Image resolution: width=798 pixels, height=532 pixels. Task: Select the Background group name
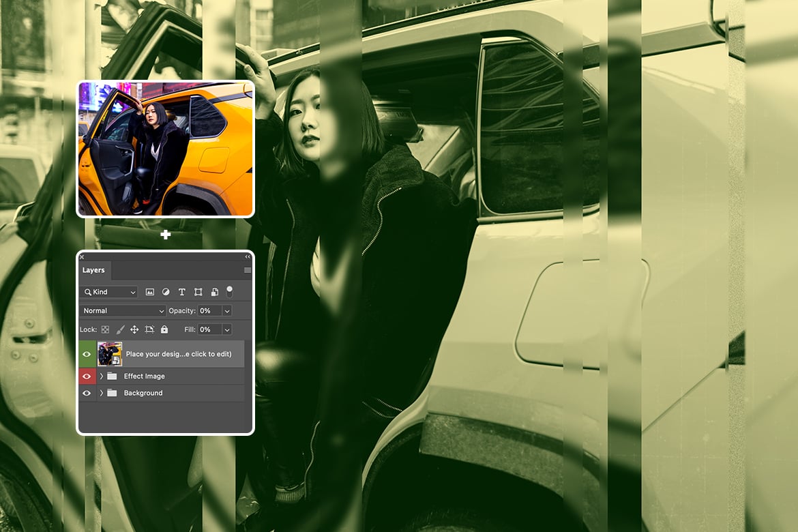click(143, 393)
